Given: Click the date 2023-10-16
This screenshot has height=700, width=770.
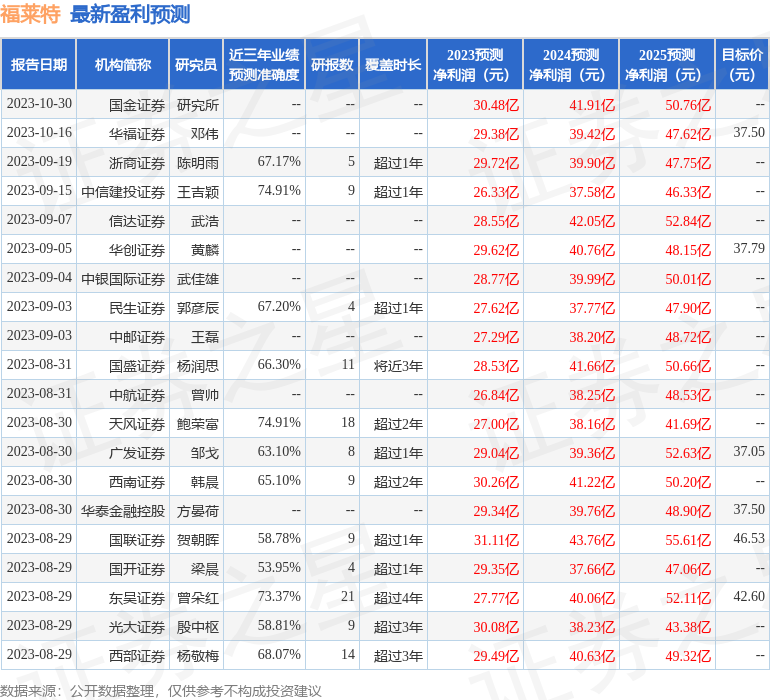Looking at the screenshot, I should click(x=39, y=133).
